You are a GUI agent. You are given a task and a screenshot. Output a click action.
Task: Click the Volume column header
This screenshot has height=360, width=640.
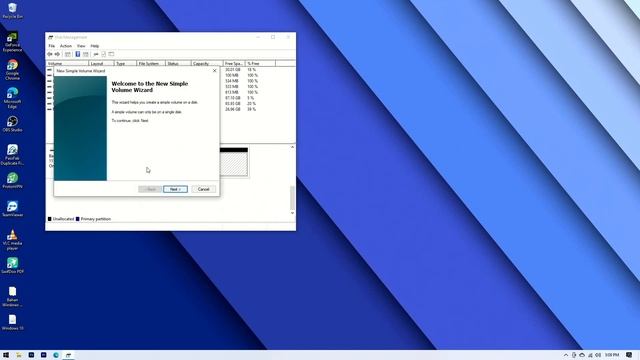point(67,64)
